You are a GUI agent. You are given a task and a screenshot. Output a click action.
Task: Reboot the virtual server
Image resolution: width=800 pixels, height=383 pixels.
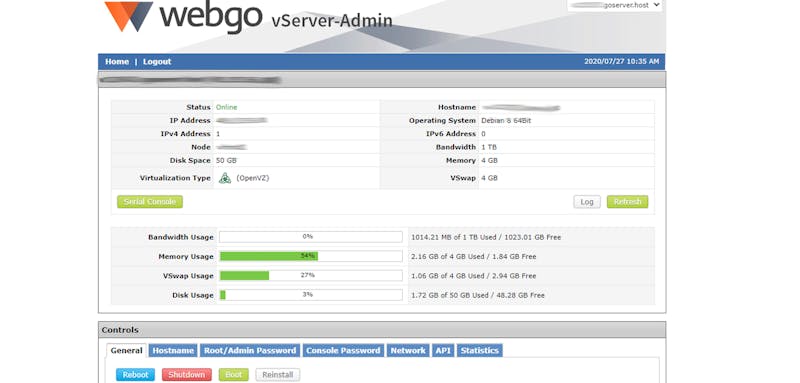135,375
